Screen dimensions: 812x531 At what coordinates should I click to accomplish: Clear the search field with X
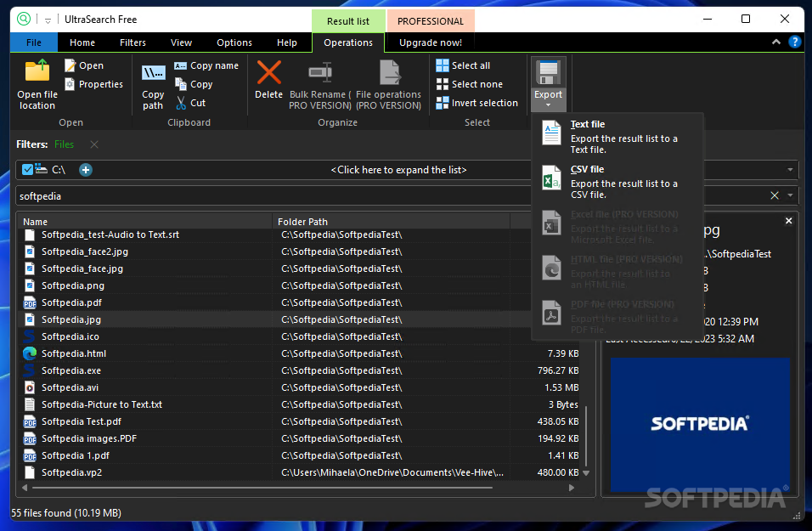(x=774, y=195)
